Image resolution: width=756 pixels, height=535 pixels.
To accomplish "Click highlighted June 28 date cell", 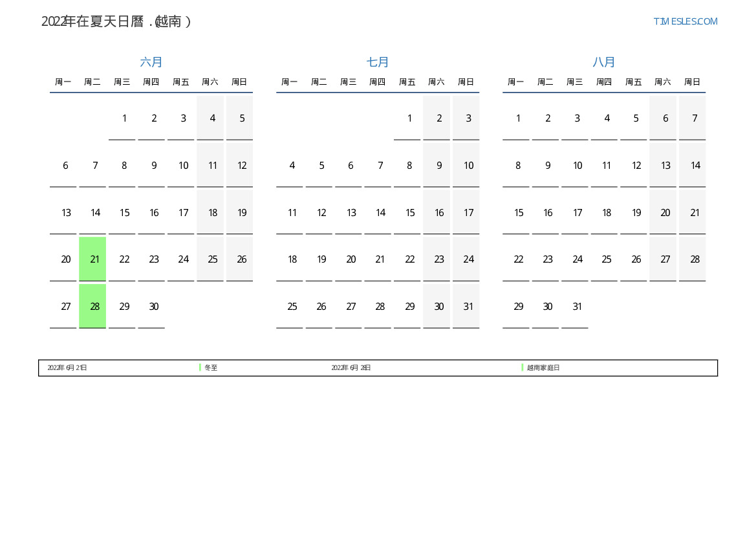I will click(92, 307).
